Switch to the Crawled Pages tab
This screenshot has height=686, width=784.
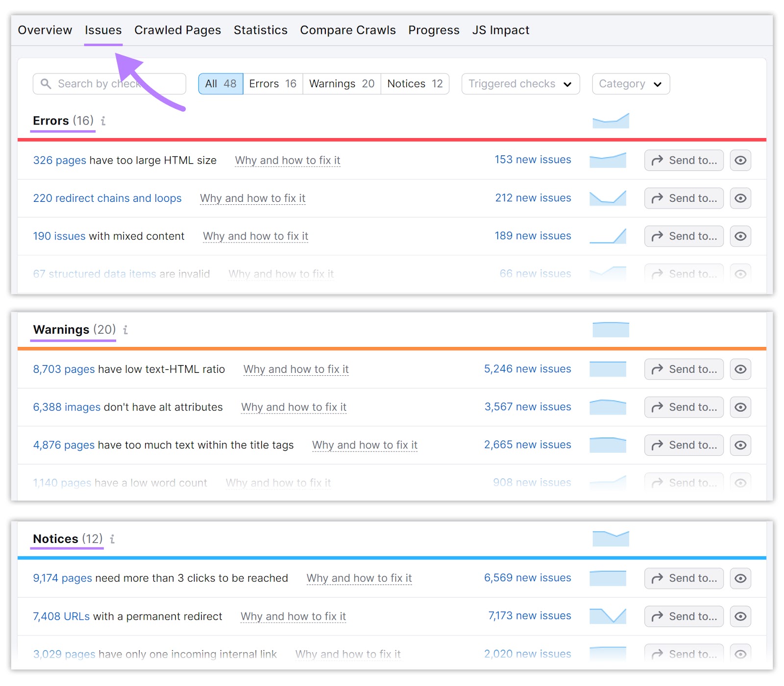click(177, 30)
